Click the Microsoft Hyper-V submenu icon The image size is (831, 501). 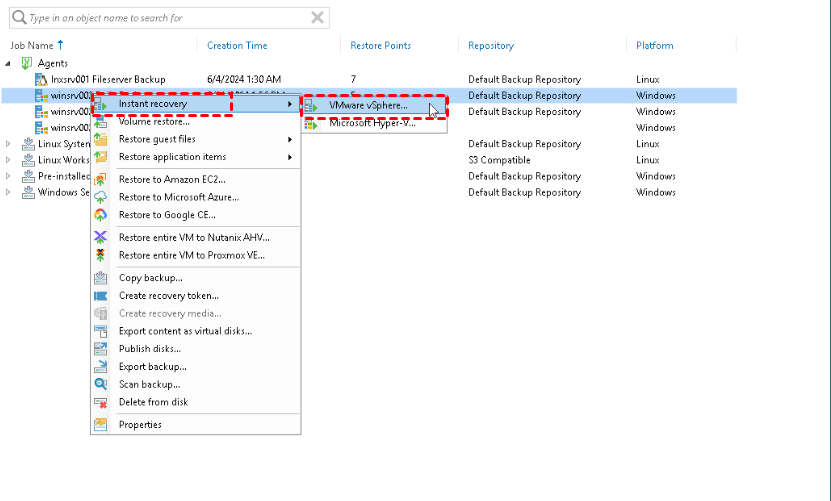(311, 124)
